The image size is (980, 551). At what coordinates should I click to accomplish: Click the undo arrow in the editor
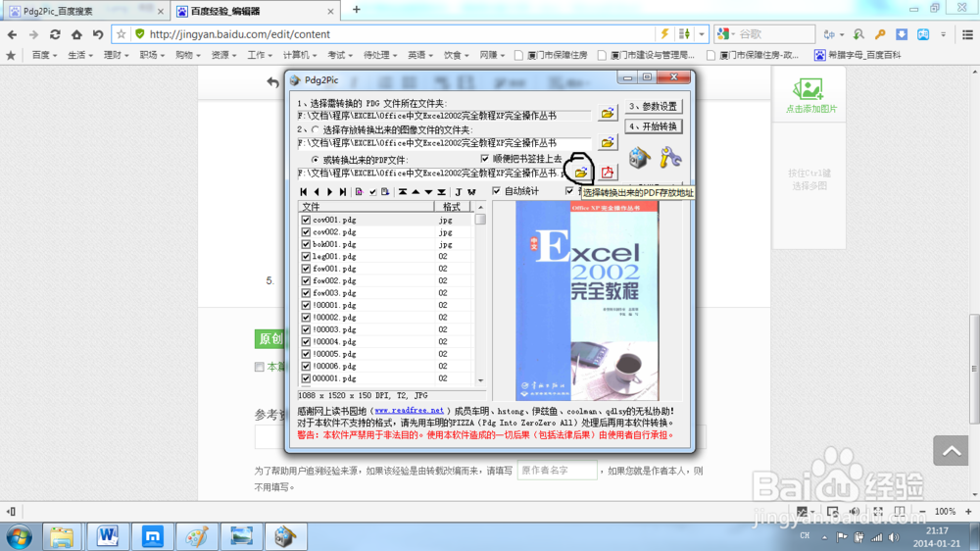[272, 82]
